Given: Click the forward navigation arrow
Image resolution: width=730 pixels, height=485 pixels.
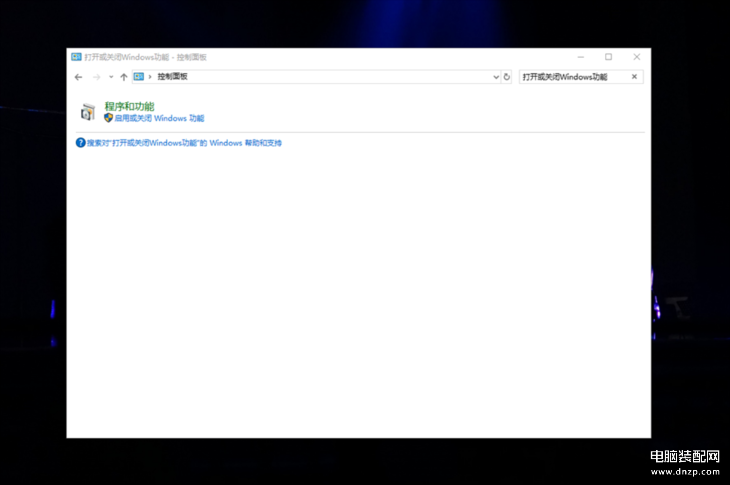Looking at the screenshot, I should [x=96, y=77].
